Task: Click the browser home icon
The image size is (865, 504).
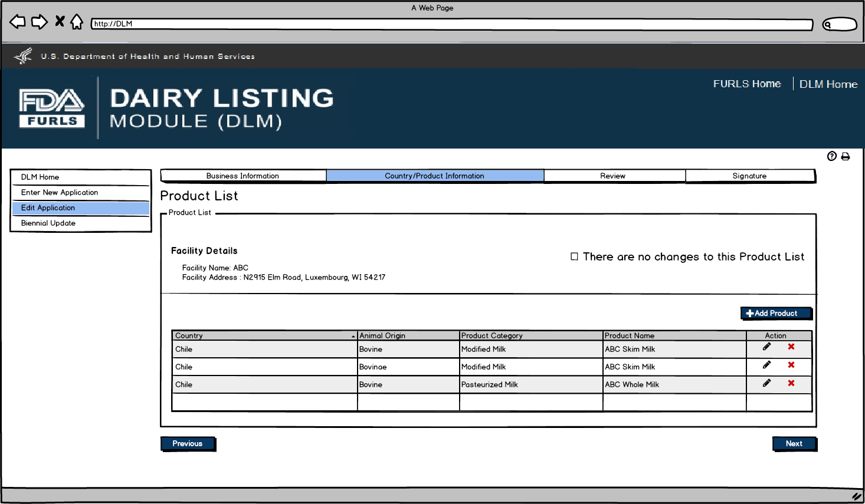Action: point(77,22)
